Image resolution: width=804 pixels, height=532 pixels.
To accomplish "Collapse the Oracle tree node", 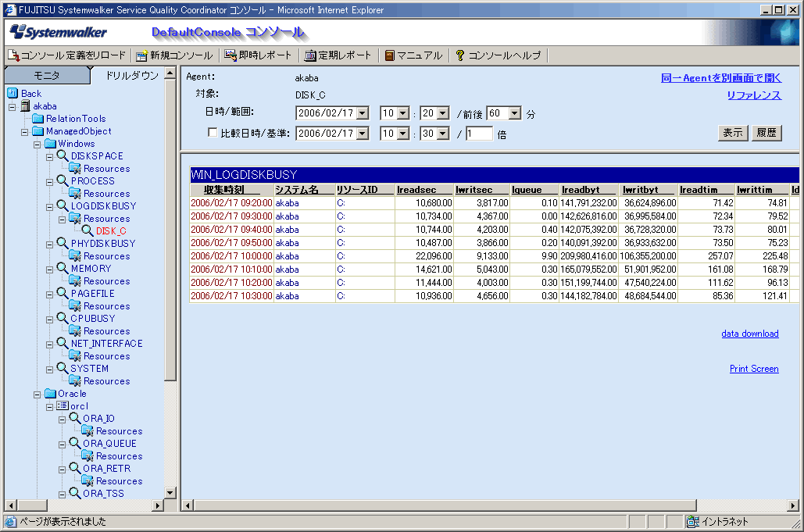I will point(37,395).
